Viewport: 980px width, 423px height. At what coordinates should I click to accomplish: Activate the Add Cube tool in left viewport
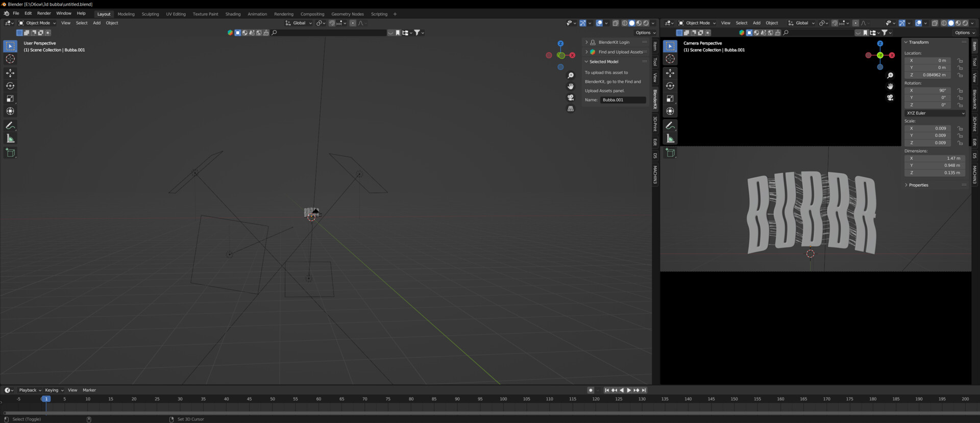(10, 153)
